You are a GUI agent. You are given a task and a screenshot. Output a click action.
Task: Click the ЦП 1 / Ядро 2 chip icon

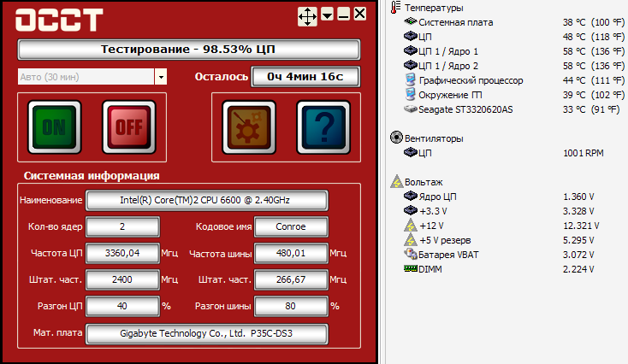click(411, 65)
